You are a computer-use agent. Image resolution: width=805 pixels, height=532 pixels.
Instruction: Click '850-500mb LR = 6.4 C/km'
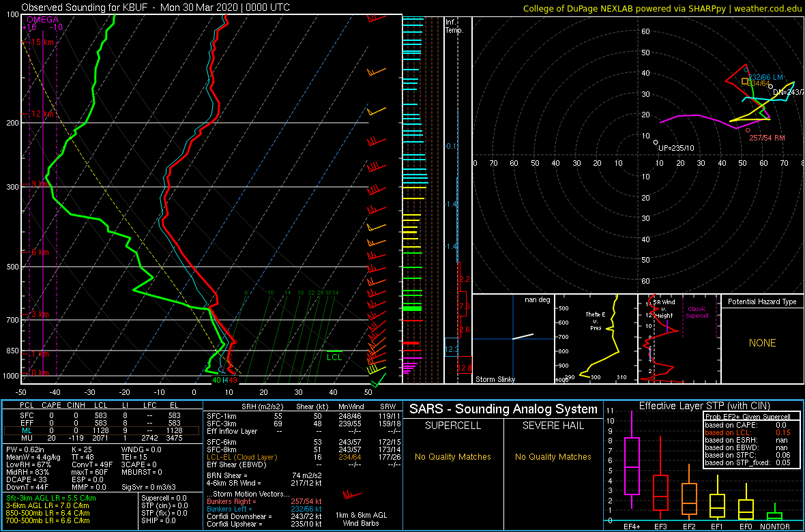48,513
